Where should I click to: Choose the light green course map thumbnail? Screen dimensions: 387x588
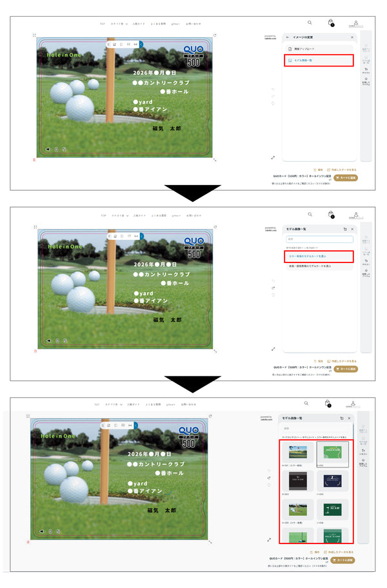coord(333,453)
